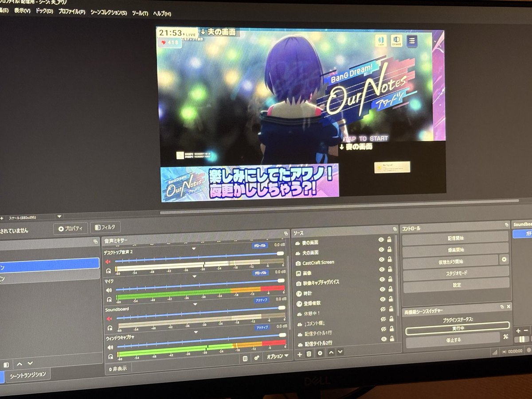Remove Soundboard sound with minus icon
Image resolution: width=532 pixels, height=399 pixels.
[x=526, y=331]
